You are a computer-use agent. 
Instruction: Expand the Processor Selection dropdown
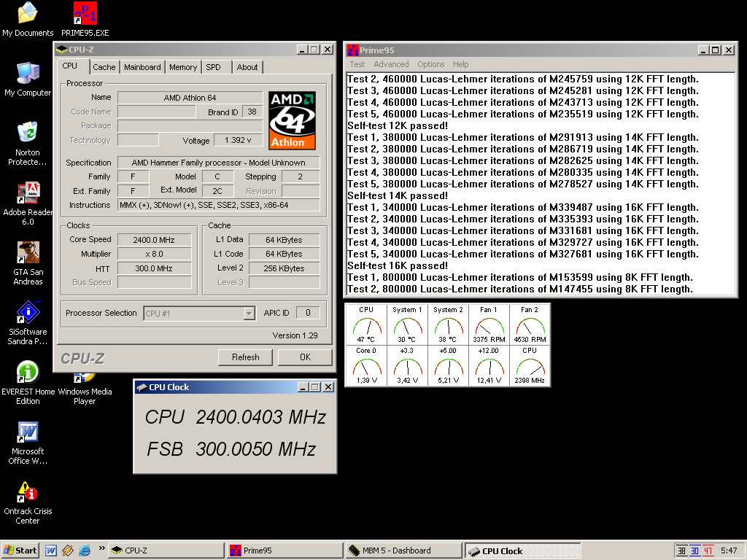click(x=249, y=314)
